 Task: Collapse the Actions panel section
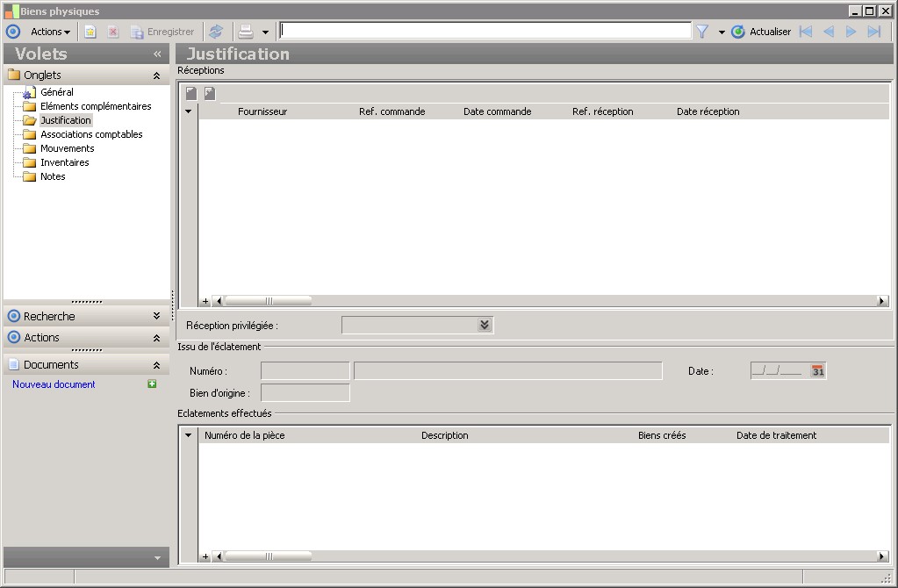coord(156,338)
